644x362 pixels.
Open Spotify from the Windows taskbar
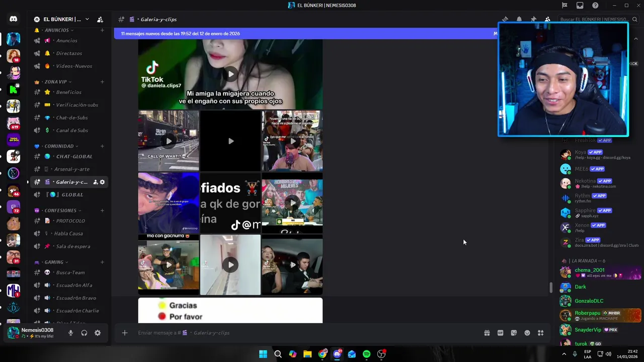[366, 354]
